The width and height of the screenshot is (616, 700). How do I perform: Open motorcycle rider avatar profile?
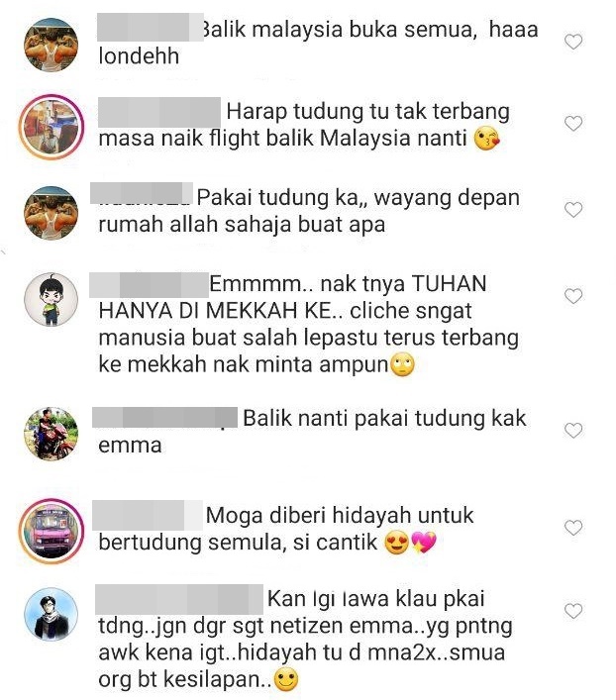coord(51,434)
